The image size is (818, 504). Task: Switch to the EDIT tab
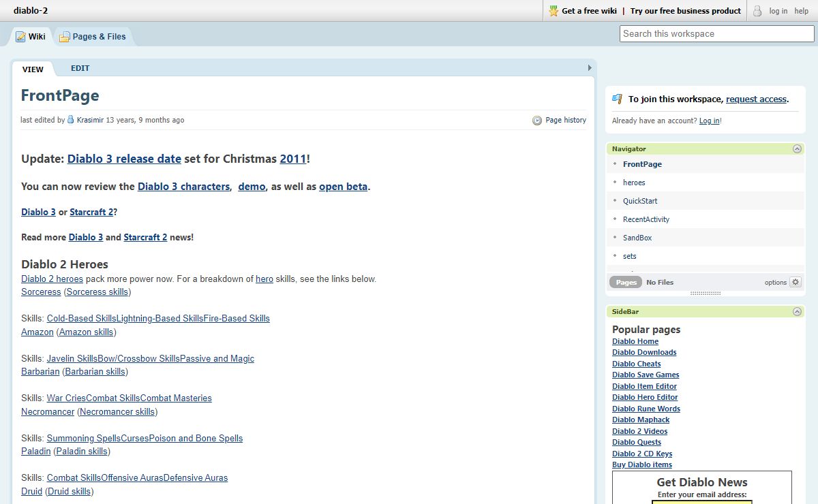(x=80, y=68)
